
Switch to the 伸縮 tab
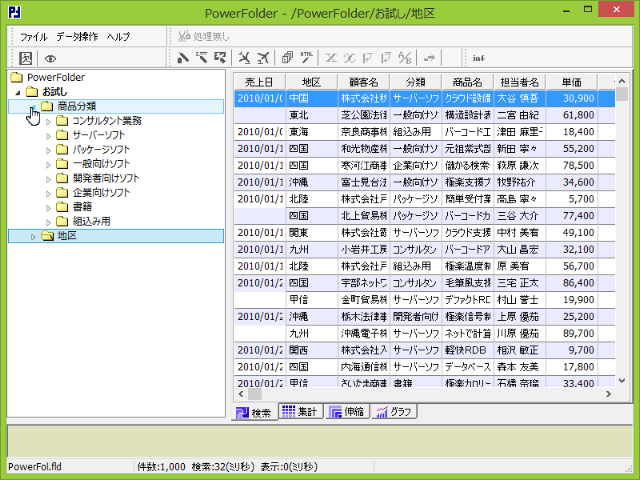(347, 411)
